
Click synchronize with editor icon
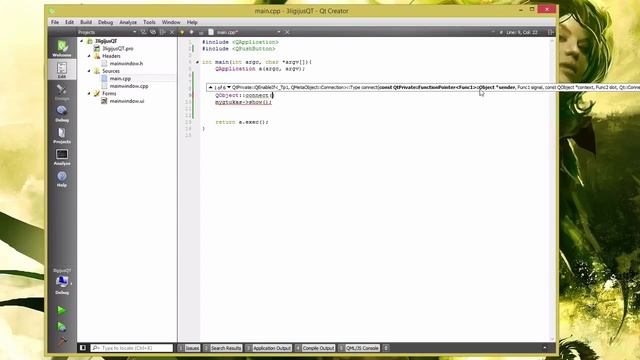click(x=153, y=32)
